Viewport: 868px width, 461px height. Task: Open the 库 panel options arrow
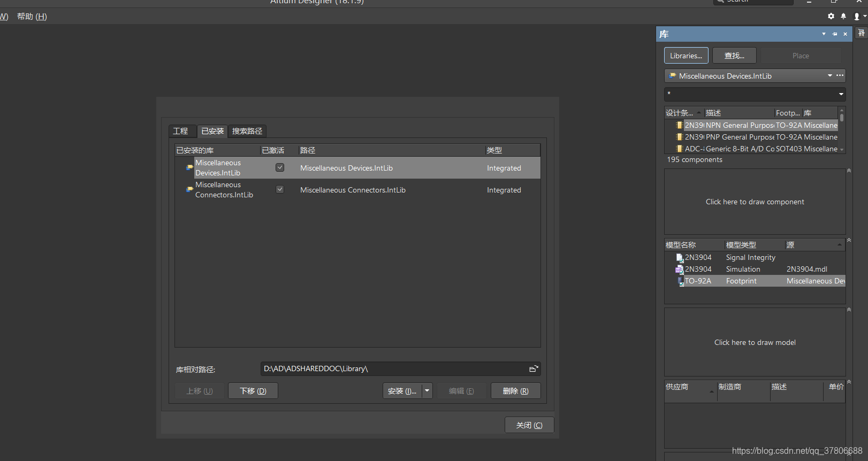[x=824, y=34]
